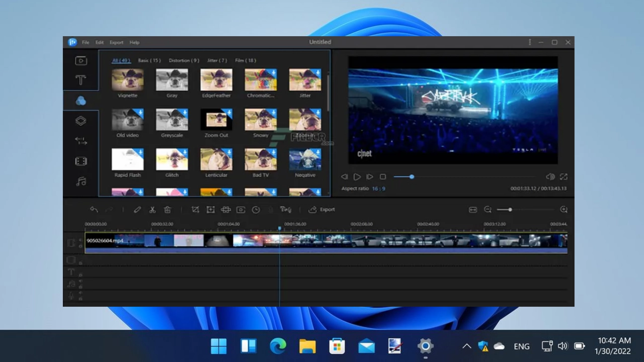Open the Elements film-strip panel in the sidebar
This screenshot has width=644, height=362.
click(80, 161)
